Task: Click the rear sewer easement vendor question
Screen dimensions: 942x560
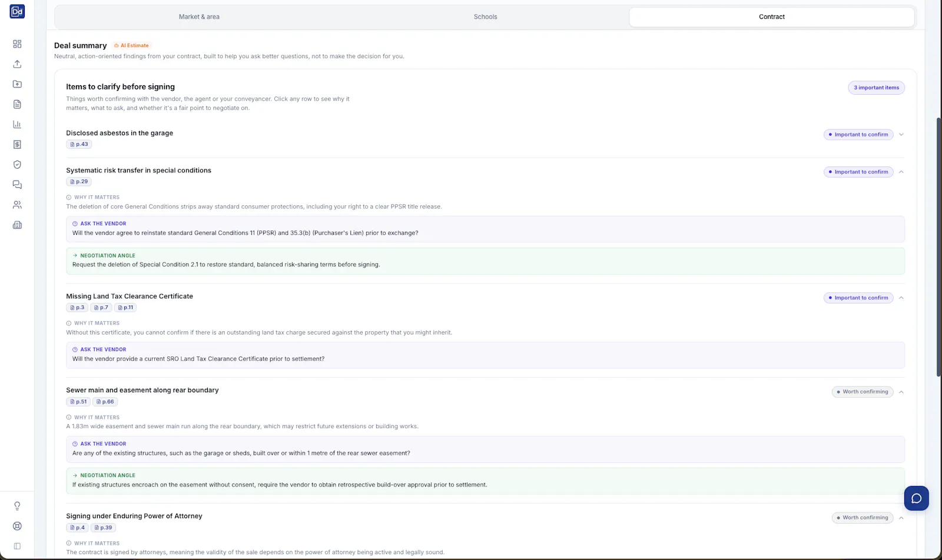Action: 241,453
